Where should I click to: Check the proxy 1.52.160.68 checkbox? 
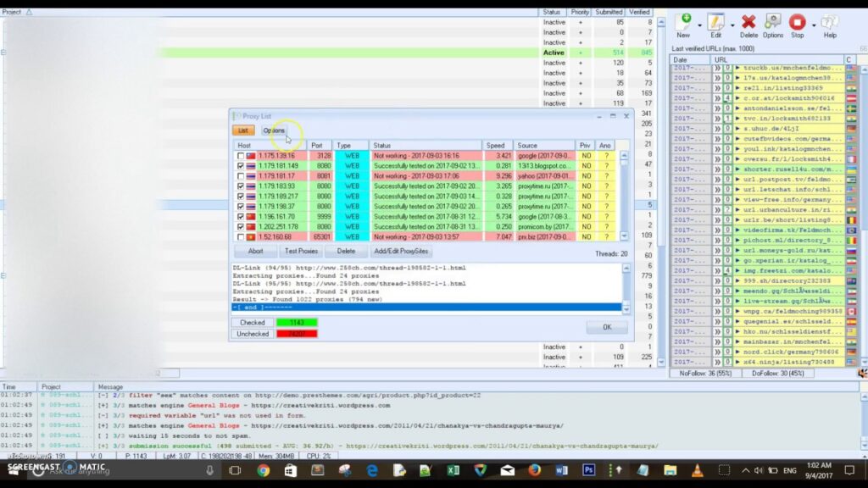[x=240, y=237]
